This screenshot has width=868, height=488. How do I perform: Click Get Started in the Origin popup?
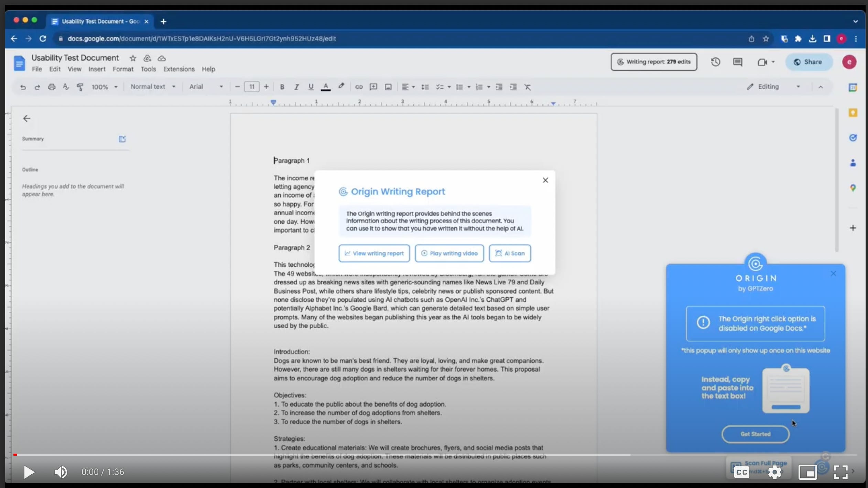pos(755,434)
